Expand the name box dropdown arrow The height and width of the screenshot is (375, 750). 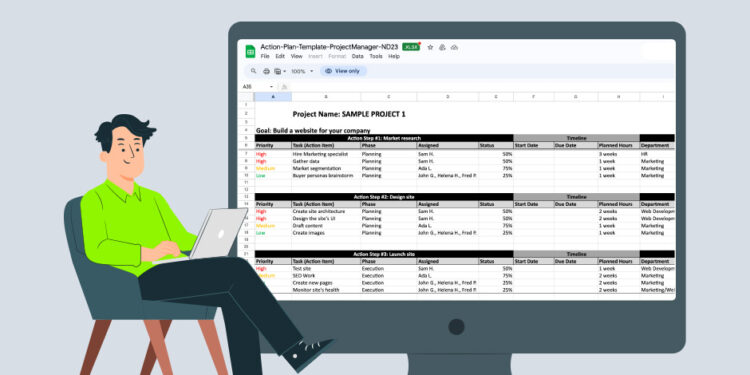coord(272,87)
